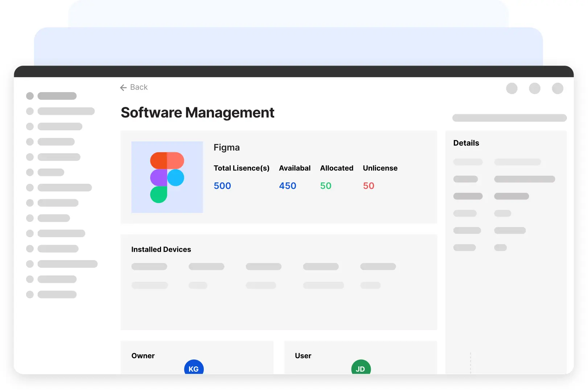
Task: Click the Details panel heading
Action: (x=466, y=143)
